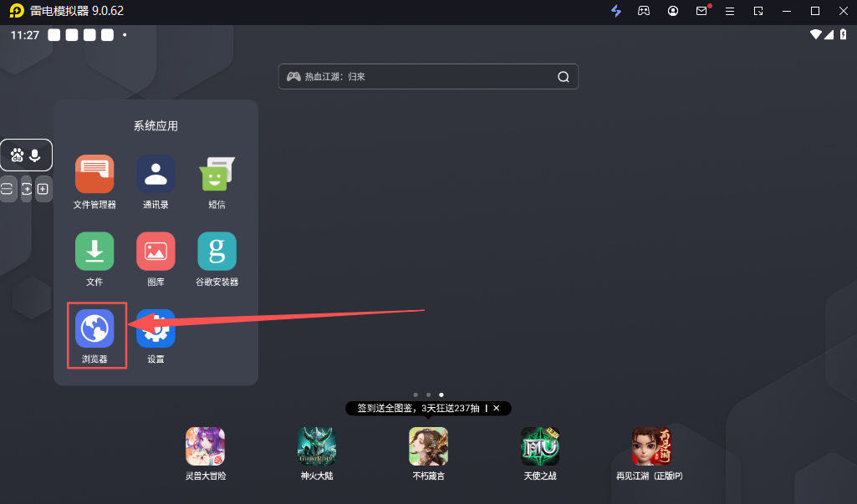Open the hamburger menu in title bar
Screen dimensions: 857x504
tap(730, 11)
